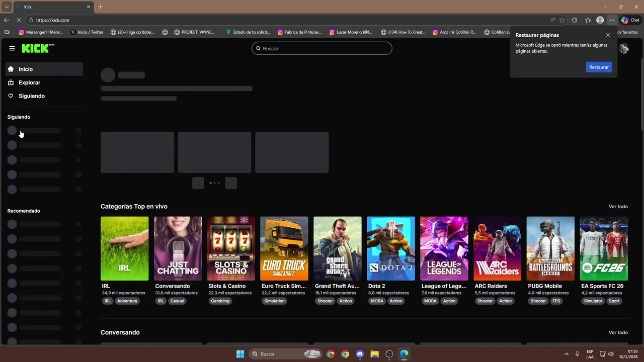
Task: Click the Windows taskbar Buscar box
Action: tap(285, 354)
